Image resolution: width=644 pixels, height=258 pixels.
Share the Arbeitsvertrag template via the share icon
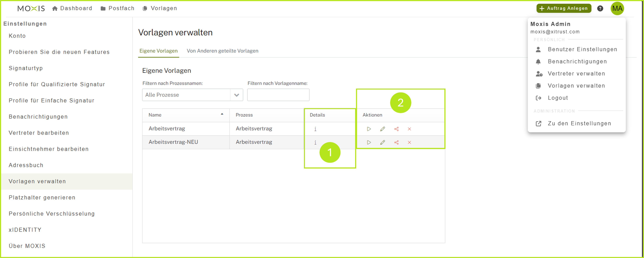tap(396, 129)
